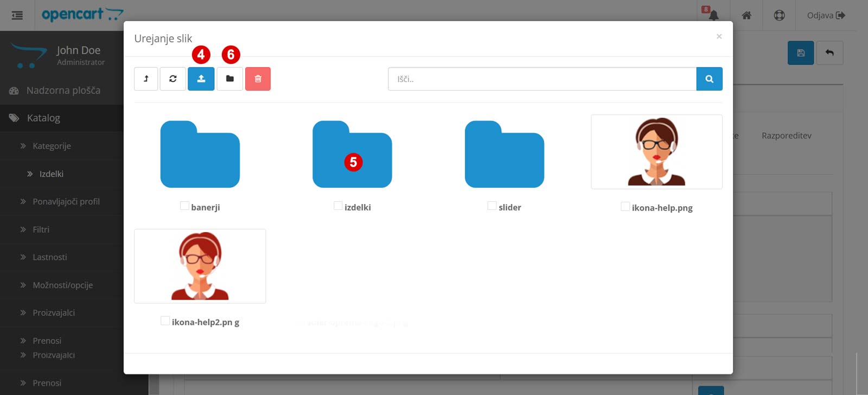
Task: Open Nadzorna plošča in sidebar
Action: (x=63, y=91)
